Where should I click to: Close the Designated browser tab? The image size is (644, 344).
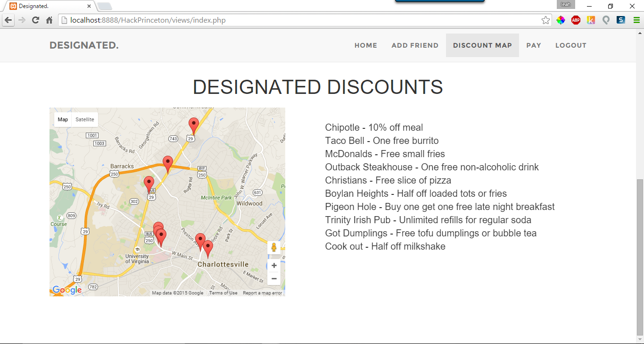coord(90,6)
